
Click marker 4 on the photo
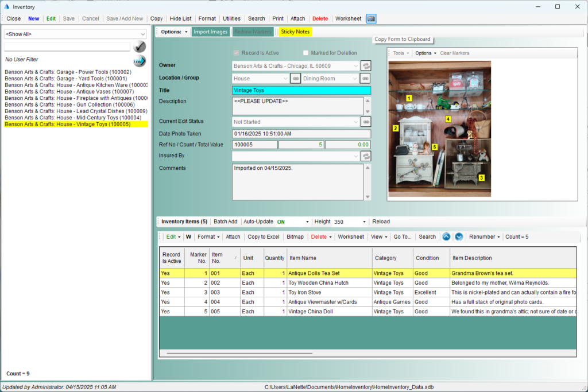448,119
